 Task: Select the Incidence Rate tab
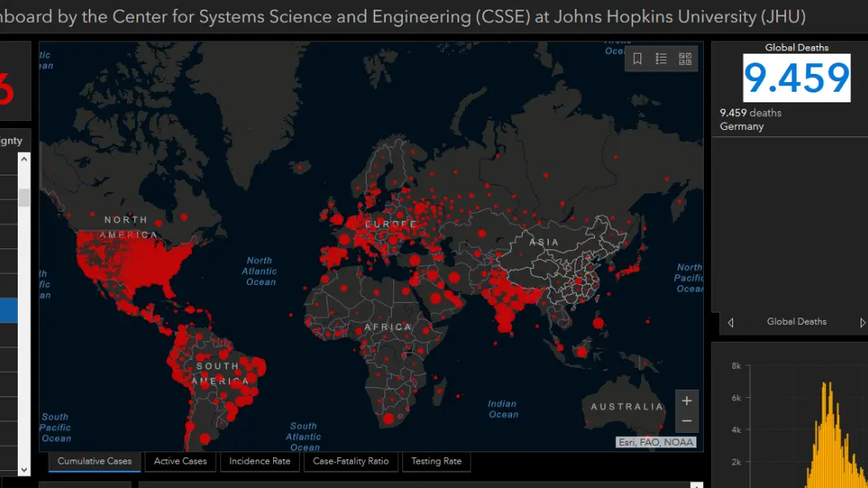tap(259, 461)
